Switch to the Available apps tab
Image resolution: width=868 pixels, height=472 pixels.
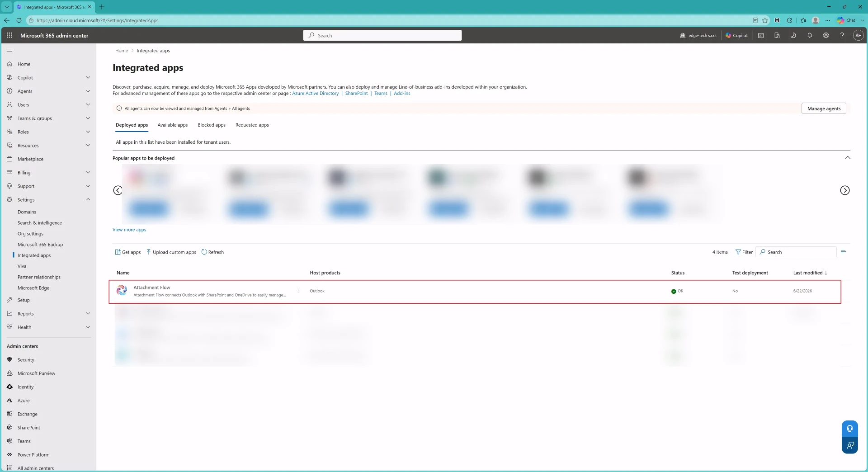[172, 125]
